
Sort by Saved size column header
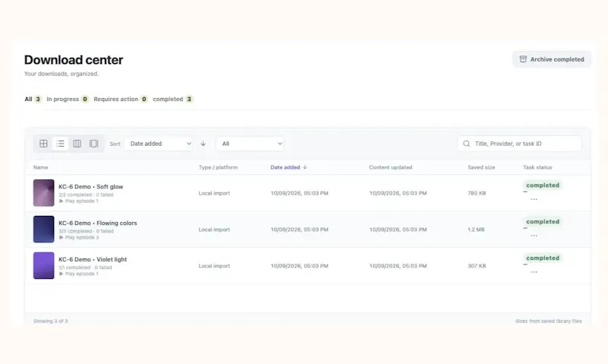tap(481, 167)
